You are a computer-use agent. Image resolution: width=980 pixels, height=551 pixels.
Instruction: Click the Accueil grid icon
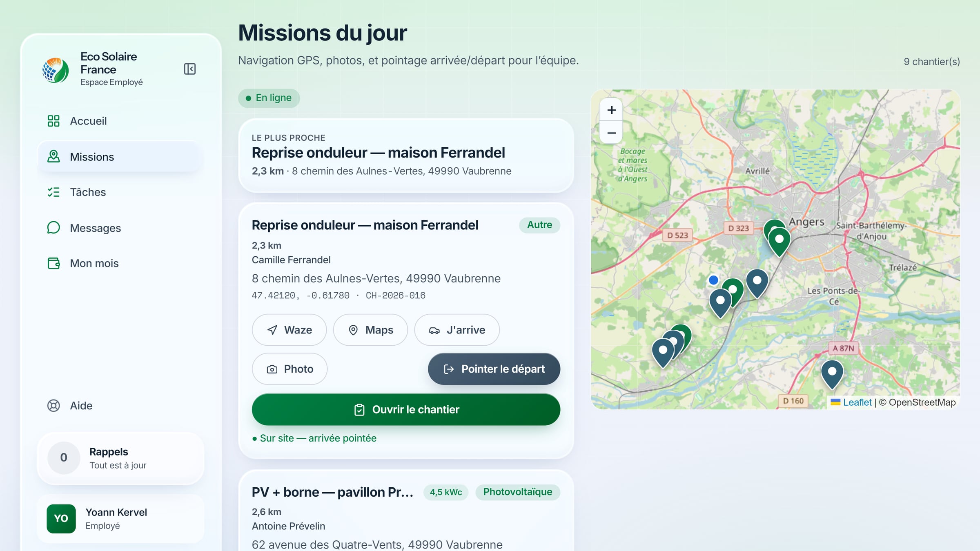[53, 121]
